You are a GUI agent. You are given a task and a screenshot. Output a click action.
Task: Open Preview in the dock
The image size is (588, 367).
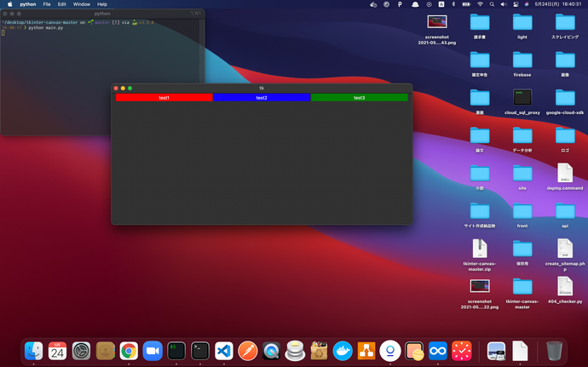pyautogui.click(x=496, y=351)
